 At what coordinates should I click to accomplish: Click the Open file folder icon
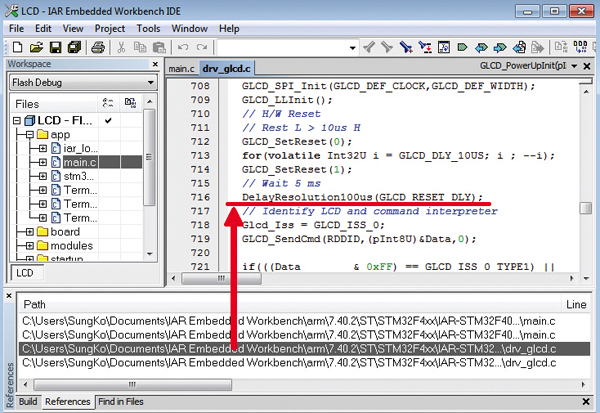tap(34, 47)
